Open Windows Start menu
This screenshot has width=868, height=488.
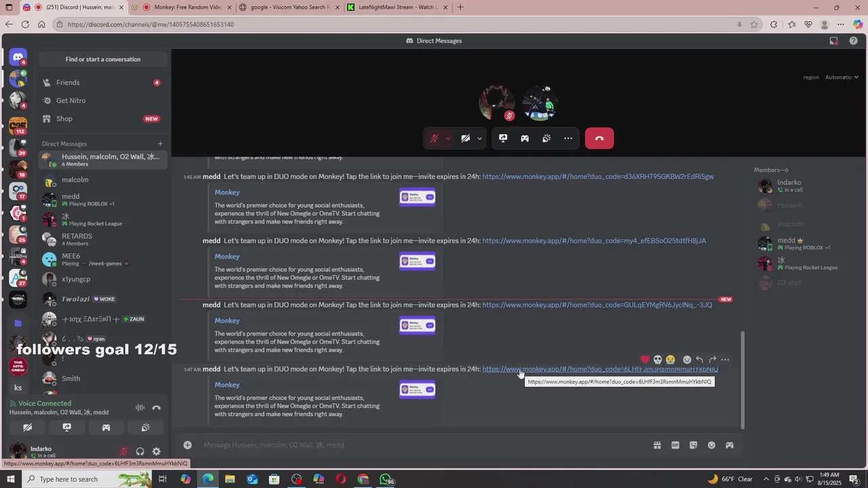(x=10, y=479)
